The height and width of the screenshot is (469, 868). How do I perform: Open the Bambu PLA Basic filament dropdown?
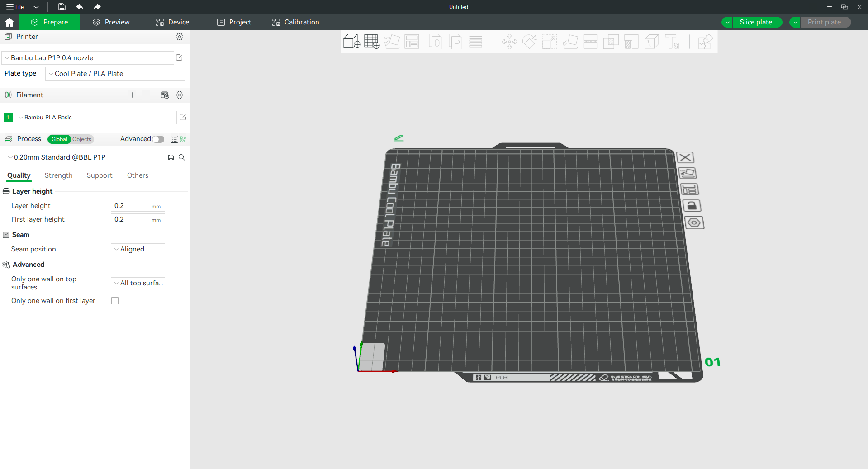(x=96, y=118)
